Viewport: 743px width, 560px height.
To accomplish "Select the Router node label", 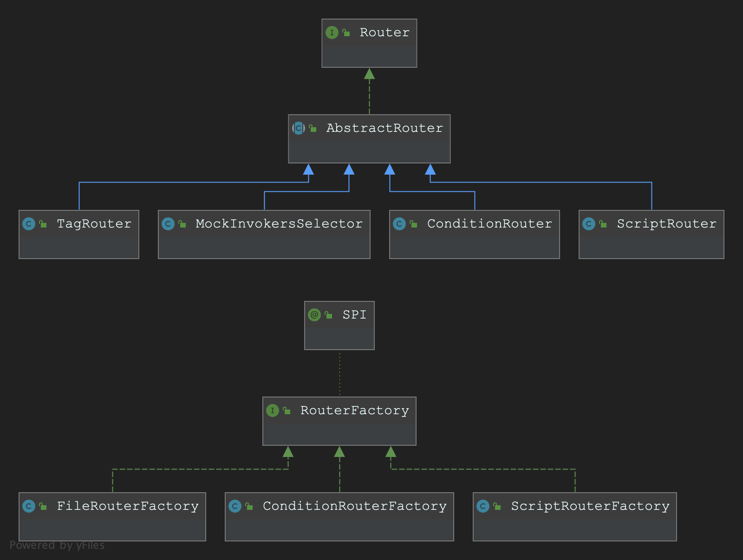I will point(385,33).
